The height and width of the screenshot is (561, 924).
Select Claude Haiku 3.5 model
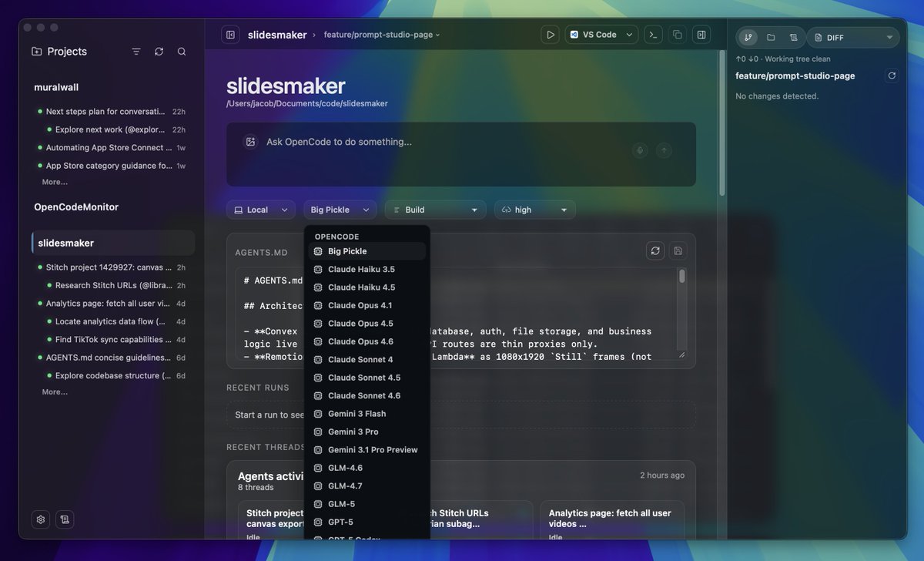point(367,269)
